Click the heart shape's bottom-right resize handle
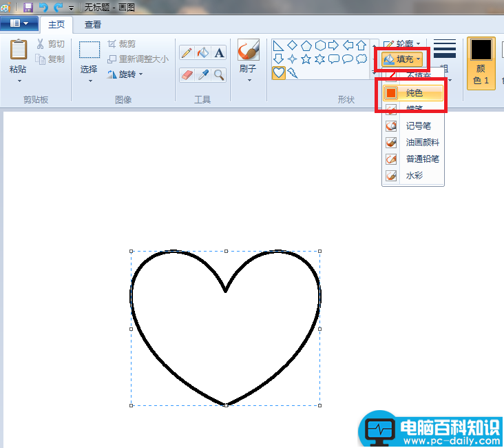The height and width of the screenshot is (448, 504). click(320, 405)
